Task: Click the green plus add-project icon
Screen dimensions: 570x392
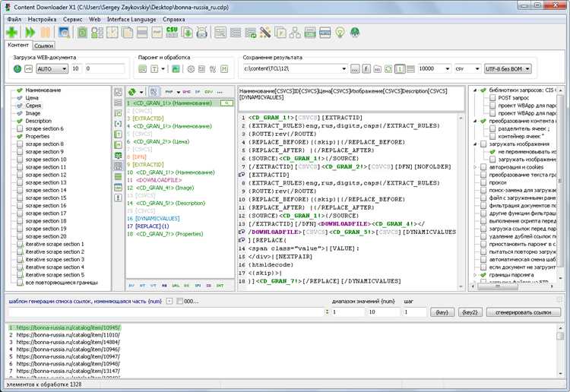Action: click(x=11, y=33)
